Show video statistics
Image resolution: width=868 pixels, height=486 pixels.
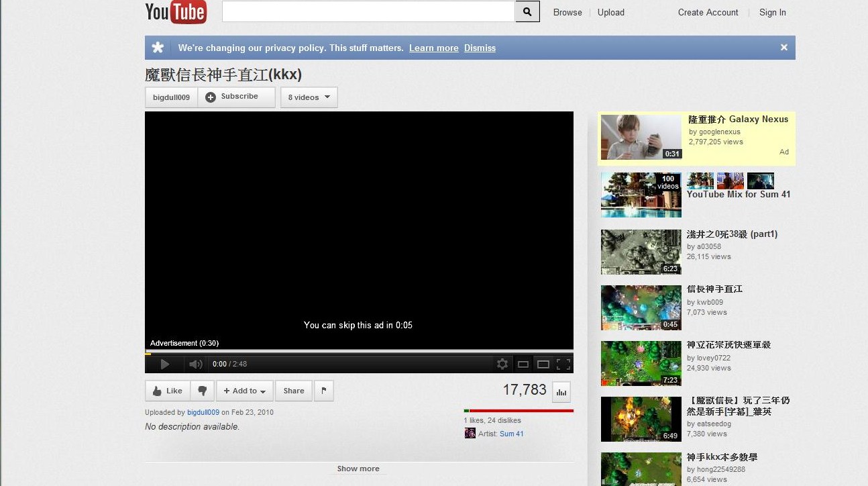point(561,391)
